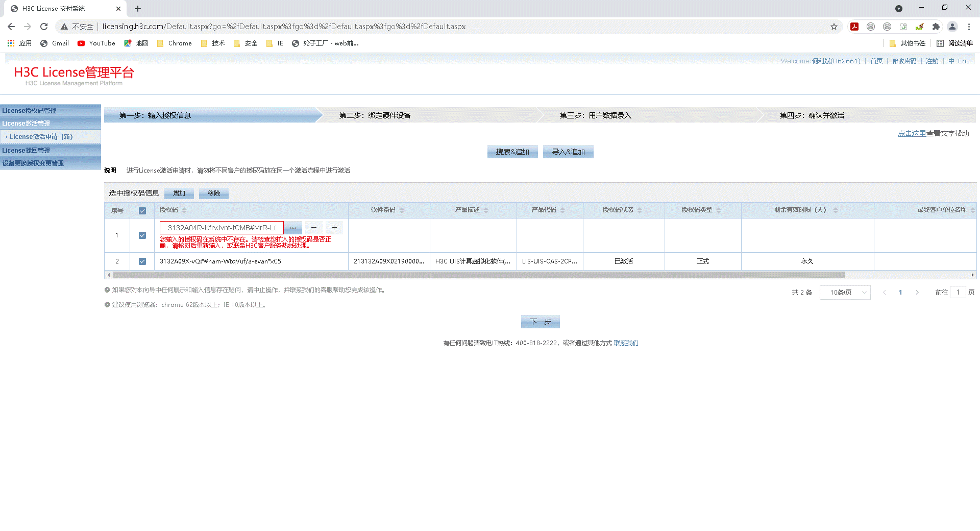Click the 联系我们 link
Viewport: 980px width, 531px height.
pos(626,343)
